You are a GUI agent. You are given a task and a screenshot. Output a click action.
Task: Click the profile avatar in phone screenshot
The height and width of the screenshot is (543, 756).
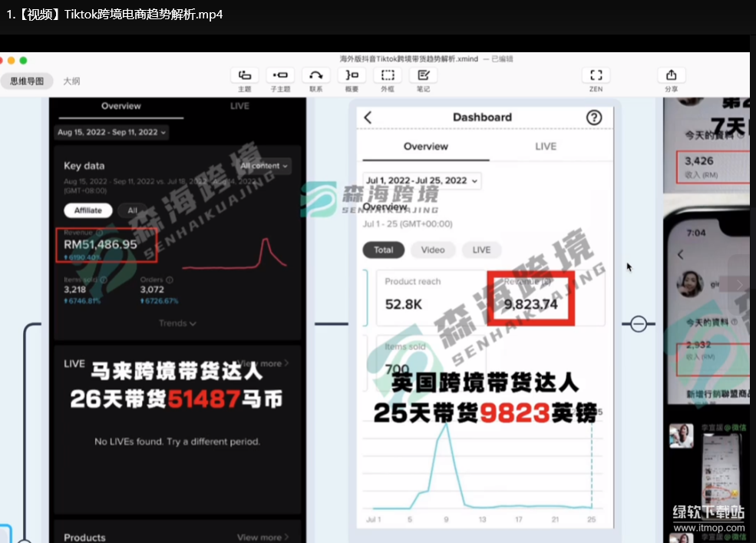(689, 284)
